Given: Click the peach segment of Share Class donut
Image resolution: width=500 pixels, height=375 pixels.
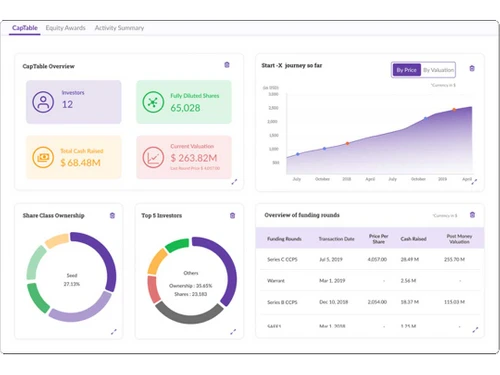Looking at the screenshot, I should pos(57,241).
